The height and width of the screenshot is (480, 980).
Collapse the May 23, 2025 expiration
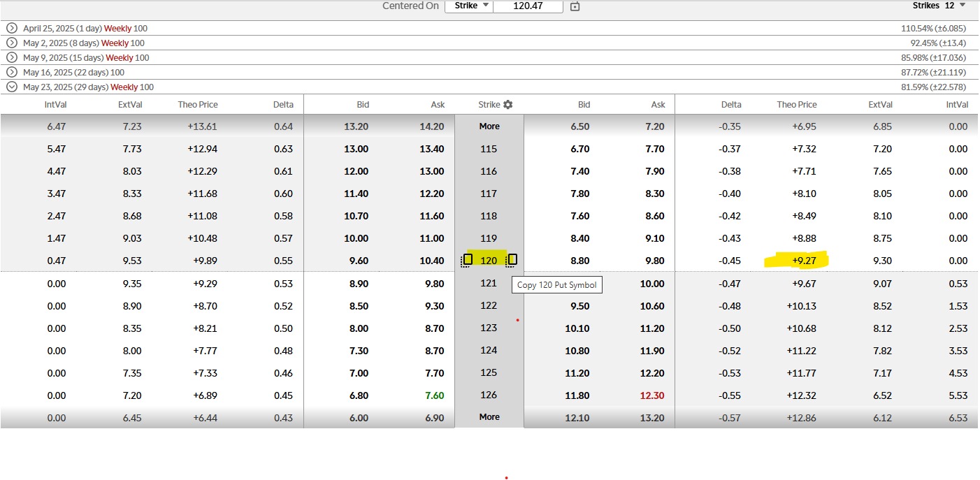11,87
